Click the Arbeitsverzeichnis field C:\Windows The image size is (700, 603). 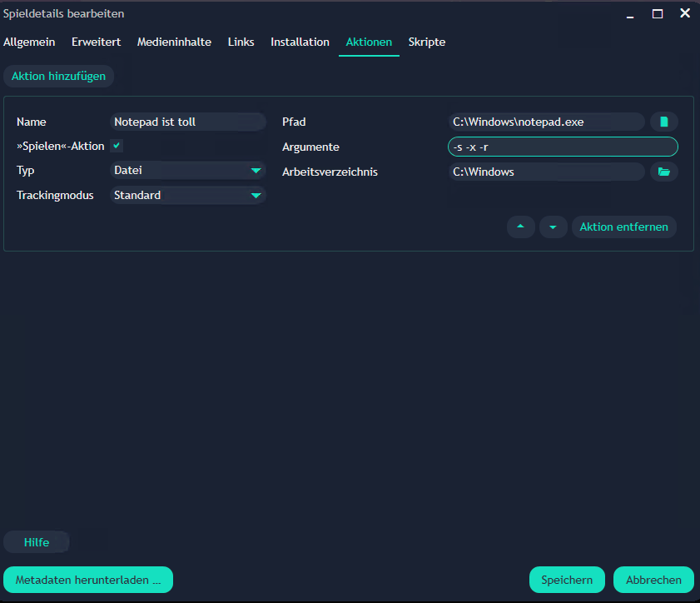[x=546, y=172]
